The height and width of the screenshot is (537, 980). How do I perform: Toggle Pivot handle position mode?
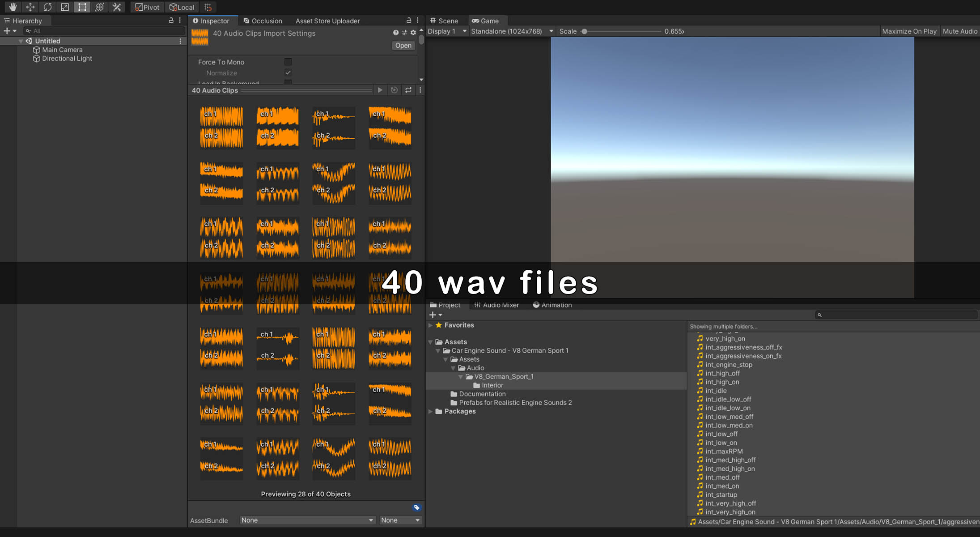coord(148,7)
